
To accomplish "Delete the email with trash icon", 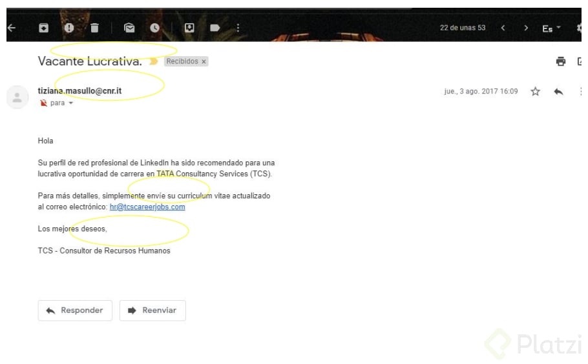I will (94, 28).
